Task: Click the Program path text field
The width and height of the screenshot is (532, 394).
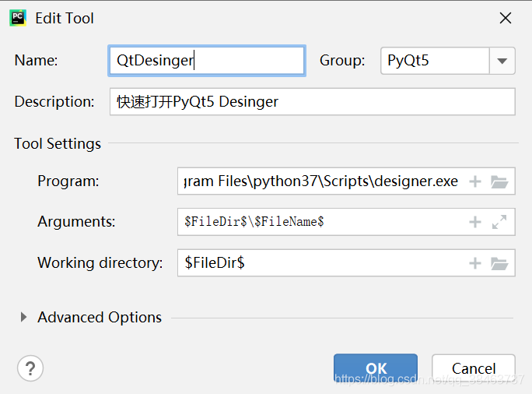Action: (322, 181)
